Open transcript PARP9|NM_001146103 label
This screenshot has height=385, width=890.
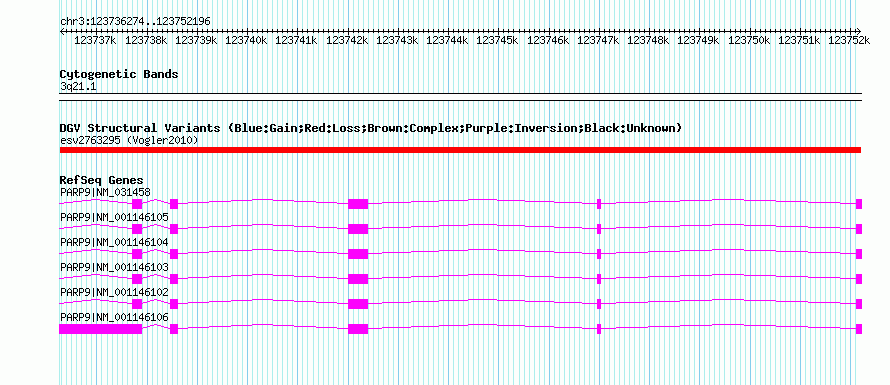[x=114, y=267]
